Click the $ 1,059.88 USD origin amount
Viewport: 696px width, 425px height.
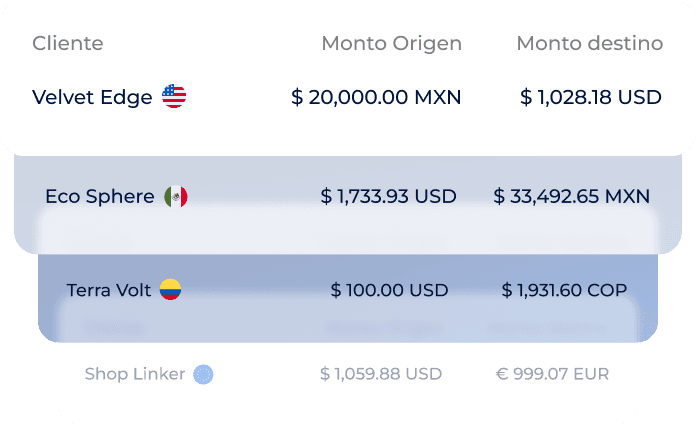click(x=381, y=374)
